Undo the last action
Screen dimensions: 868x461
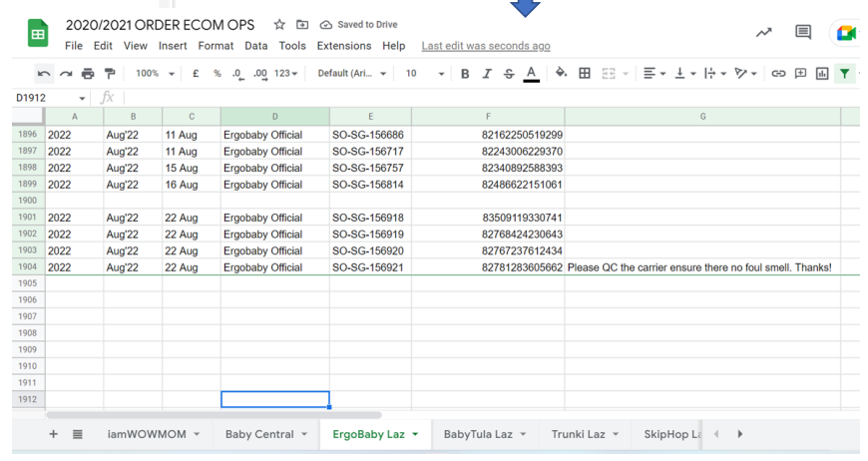pyautogui.click(x=44, y=73)
